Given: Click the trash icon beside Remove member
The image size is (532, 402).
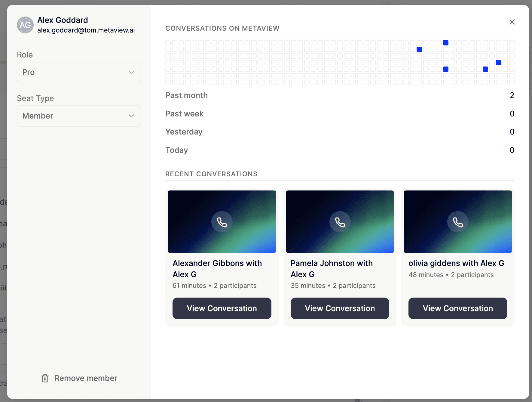Looking at the screenshot, I should click(45, 378).
